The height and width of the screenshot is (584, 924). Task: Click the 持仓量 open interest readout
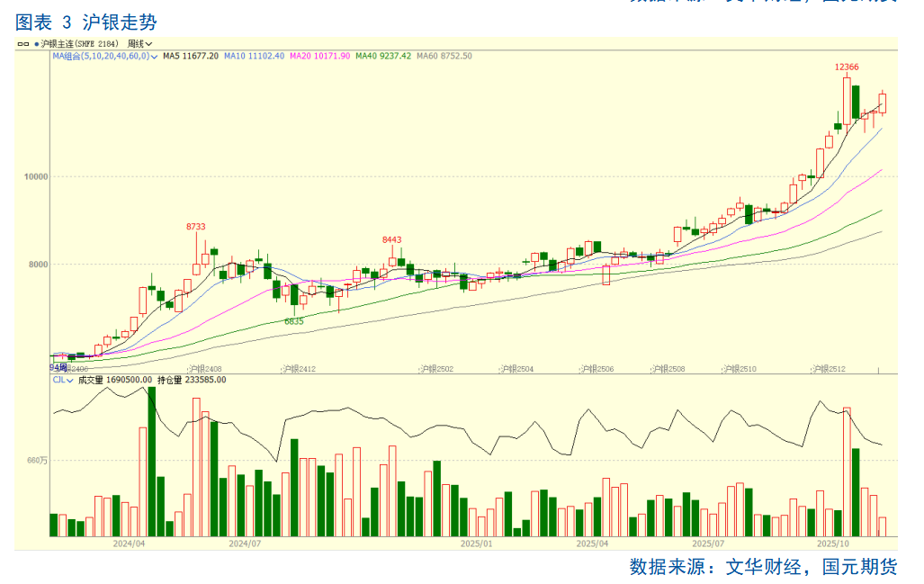click(192, 381)
